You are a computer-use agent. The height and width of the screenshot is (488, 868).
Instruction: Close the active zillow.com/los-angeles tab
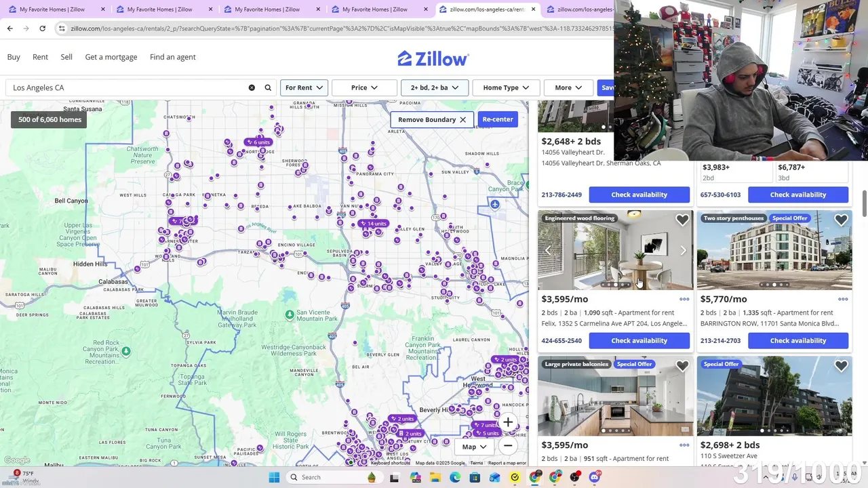coord(533,9)
